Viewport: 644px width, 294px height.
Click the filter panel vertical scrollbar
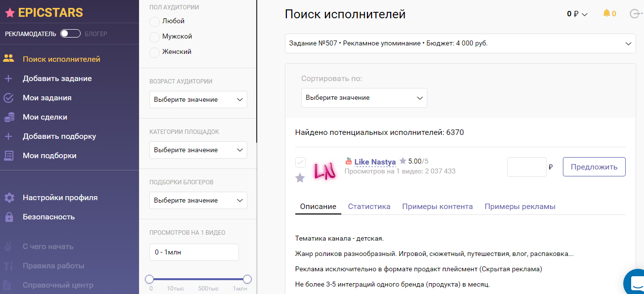[257, 72]
